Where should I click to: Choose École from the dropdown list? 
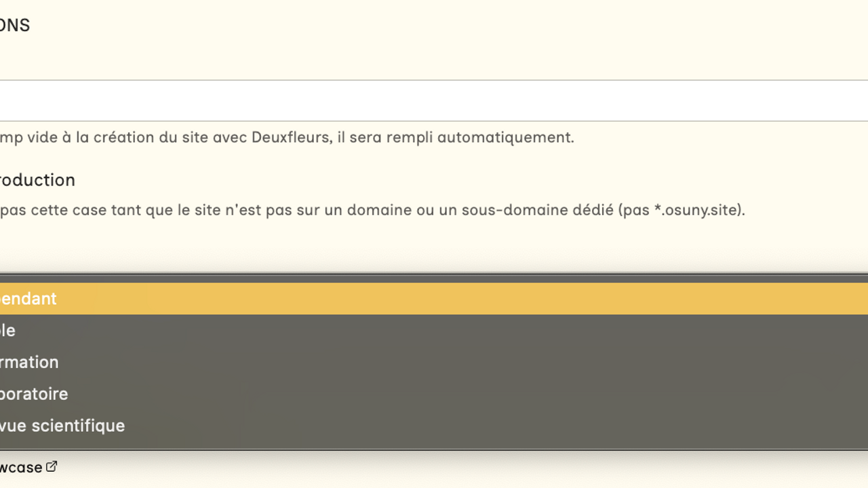coord(8,331)
